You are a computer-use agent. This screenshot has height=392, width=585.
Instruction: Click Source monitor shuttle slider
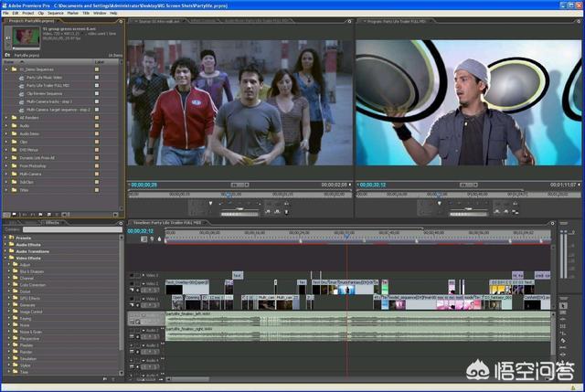pyautogui.click(x=239, y=208)
